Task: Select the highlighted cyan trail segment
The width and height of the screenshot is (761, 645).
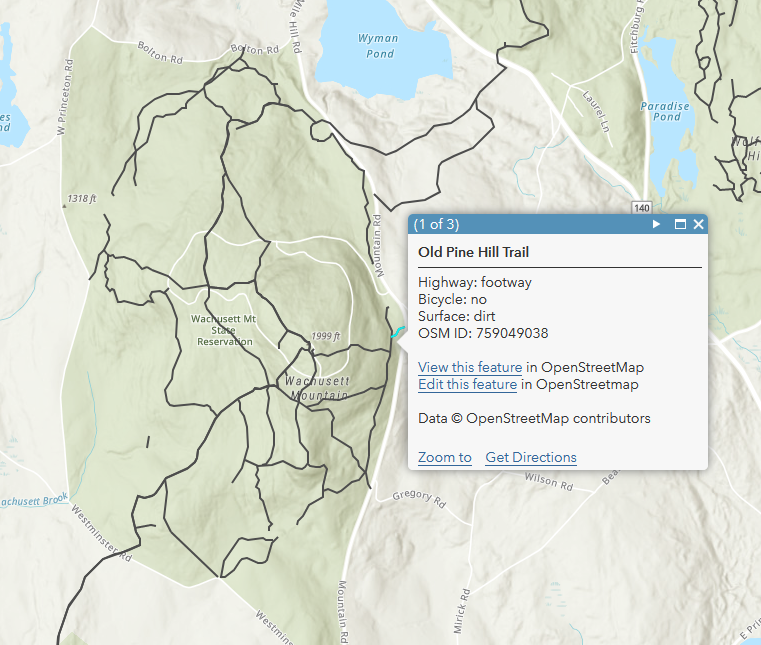Action: tap(397, 332)
